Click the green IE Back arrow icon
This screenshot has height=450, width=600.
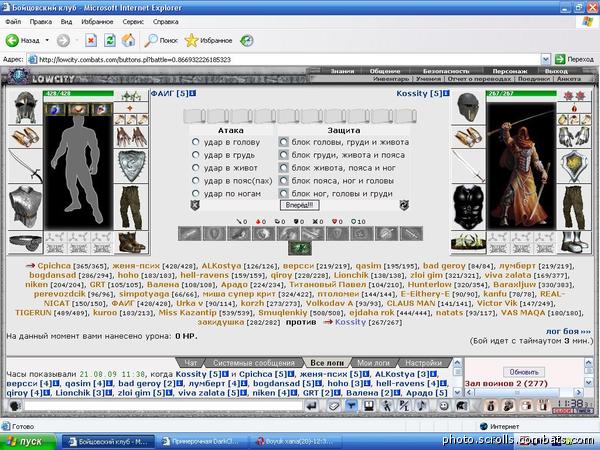pyautogui.click(x=12, y=40)
